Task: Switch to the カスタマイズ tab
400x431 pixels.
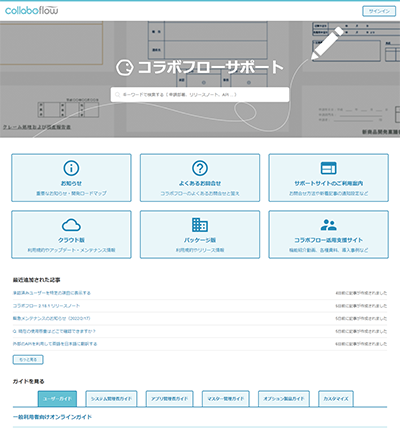Action: (336, 399)
